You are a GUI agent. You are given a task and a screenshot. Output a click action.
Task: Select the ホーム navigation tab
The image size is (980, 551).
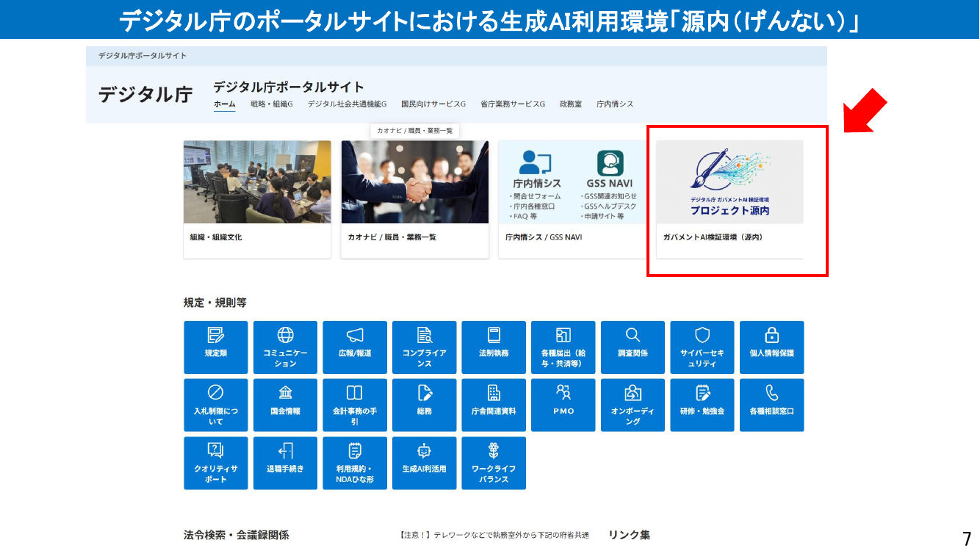[x=224, y=104]
